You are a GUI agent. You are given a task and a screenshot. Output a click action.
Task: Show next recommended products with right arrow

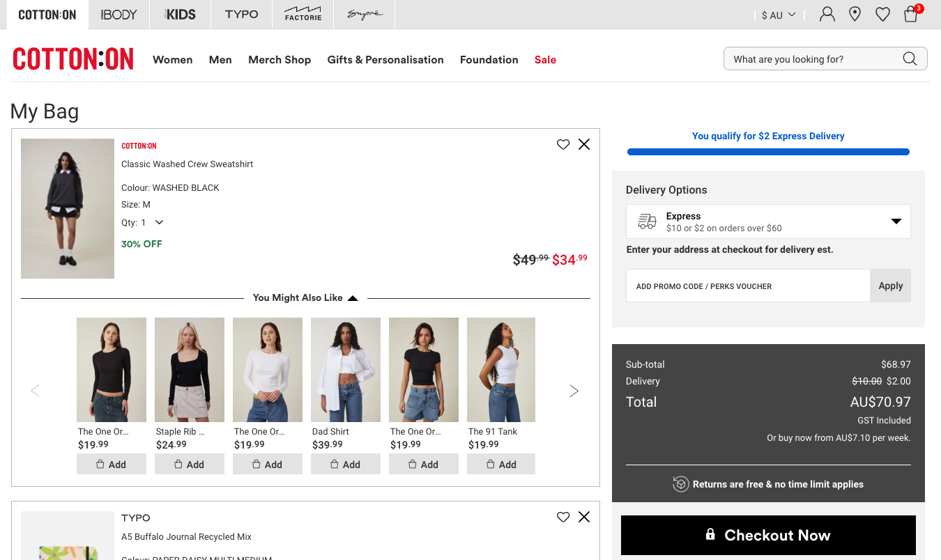tap(574, 391)
